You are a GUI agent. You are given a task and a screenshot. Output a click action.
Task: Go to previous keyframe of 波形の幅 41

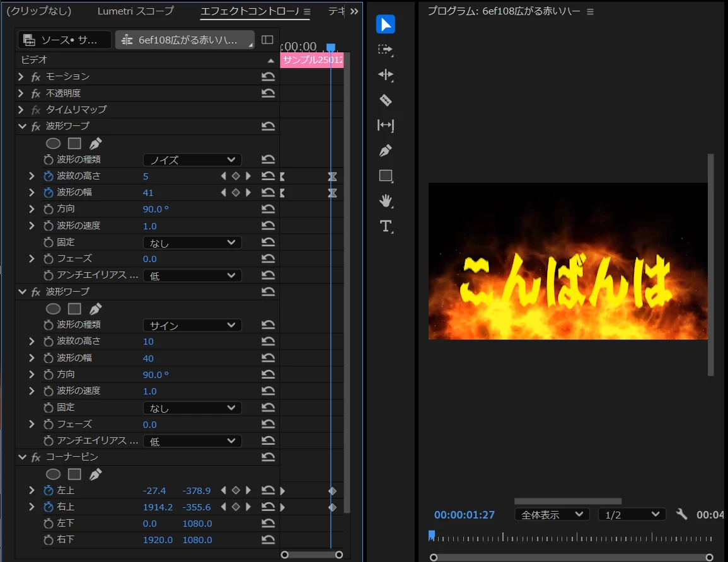tap(223, 192)
